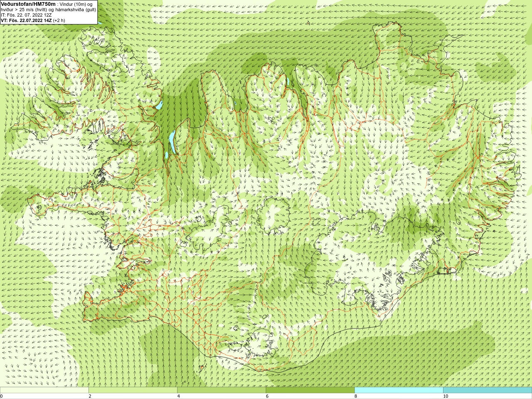The width and height of the screenshot is (532, 399).
Task: Click the '6' scale label
Action: (267, 396)
